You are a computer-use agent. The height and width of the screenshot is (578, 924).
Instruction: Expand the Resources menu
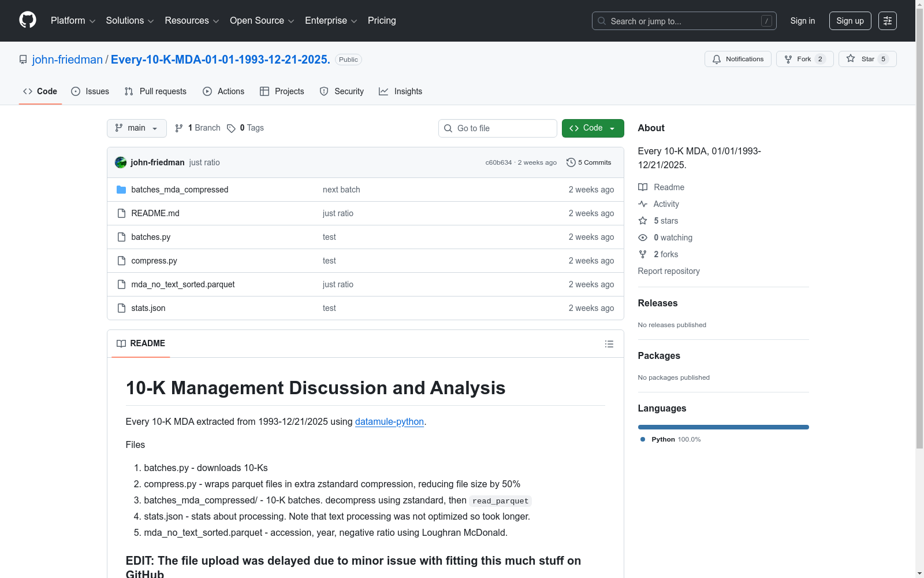point(192,21)
